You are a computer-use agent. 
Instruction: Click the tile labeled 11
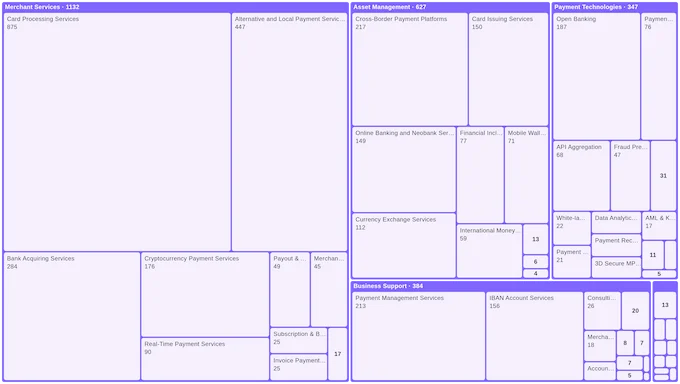tap(653, 255)
